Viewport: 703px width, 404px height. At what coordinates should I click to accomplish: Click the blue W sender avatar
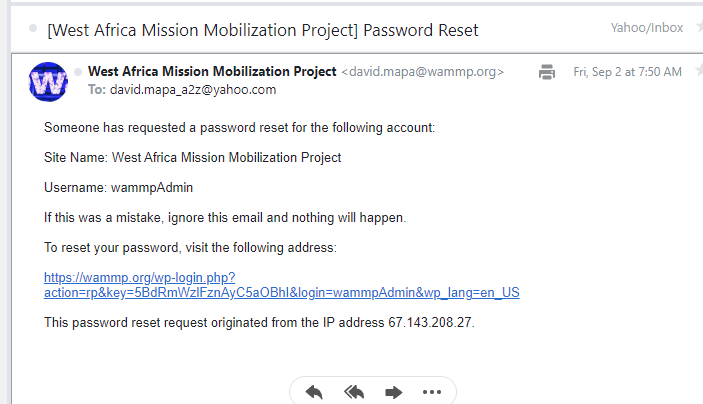point(48,82)
